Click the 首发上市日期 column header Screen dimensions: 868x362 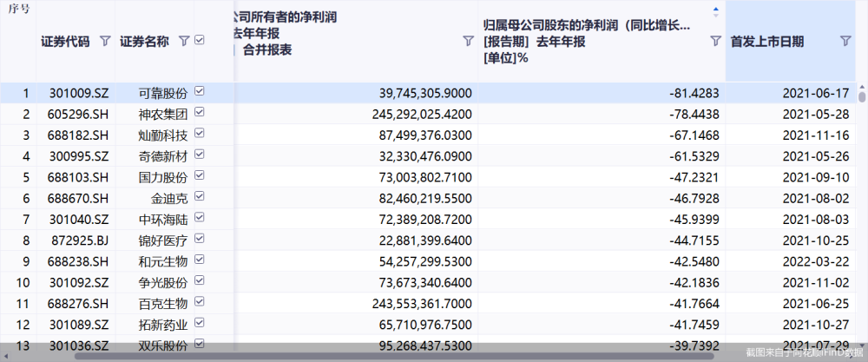point(790,41)
